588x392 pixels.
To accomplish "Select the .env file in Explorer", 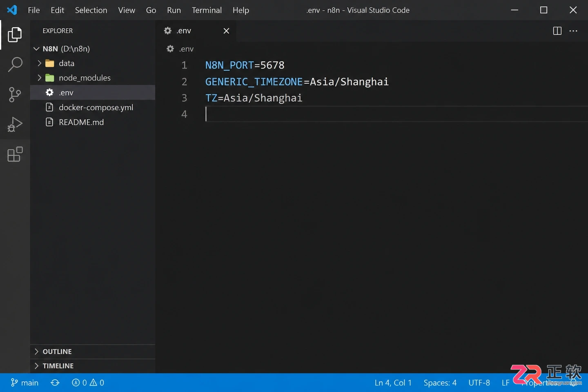I will point(93,93).
